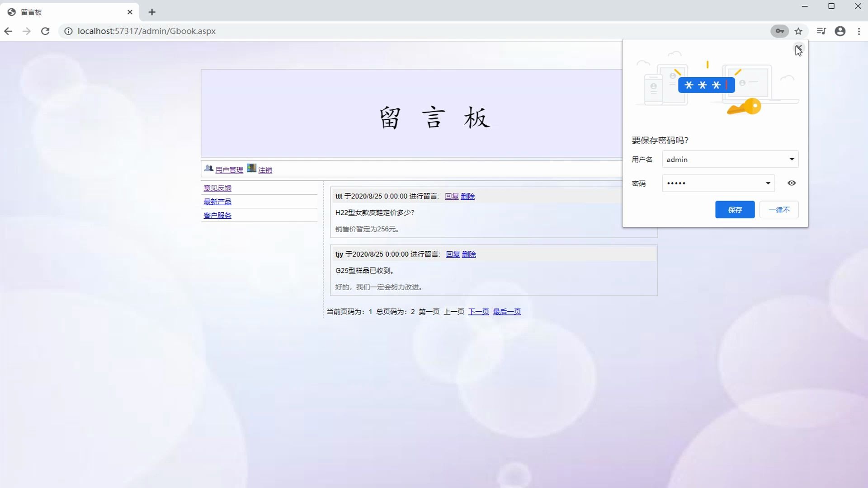
Task: Open the media control icon in toolbar
Action: [821, 31]
